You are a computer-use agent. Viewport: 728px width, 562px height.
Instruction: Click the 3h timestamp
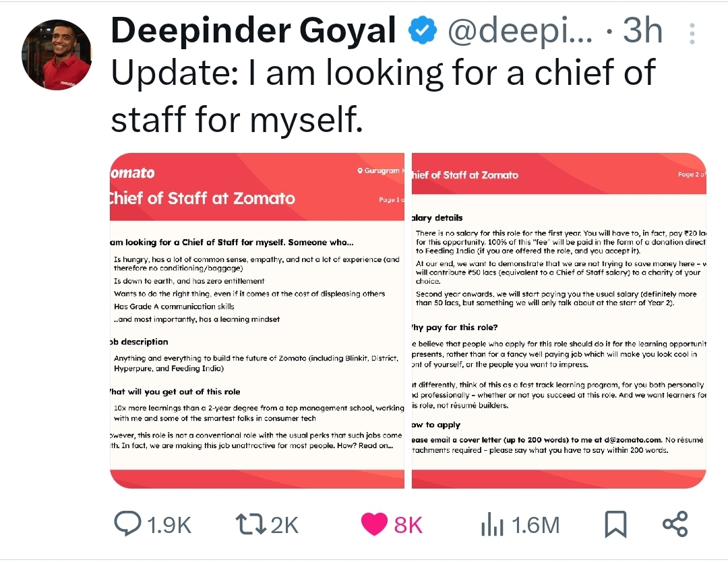point(642,31)
